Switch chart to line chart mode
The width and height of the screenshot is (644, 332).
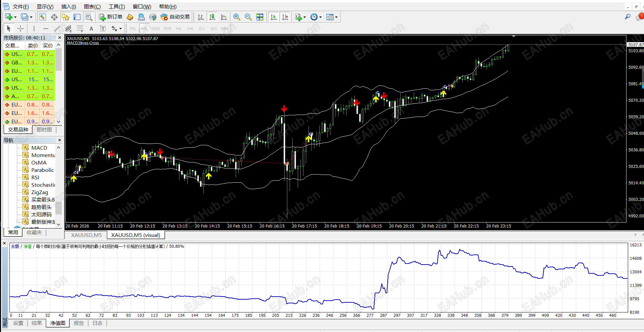pos(224,17)
